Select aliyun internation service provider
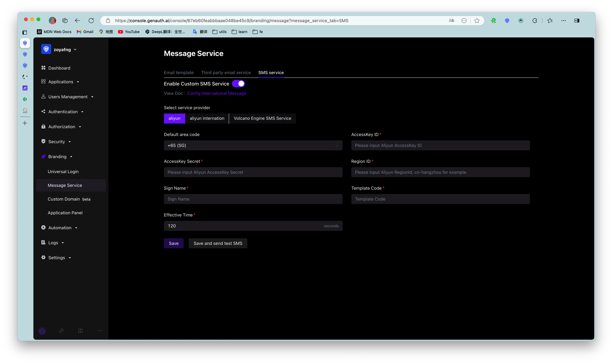Image resolution: width=613 pixels, height=364 pixels. tap(207, 118)
